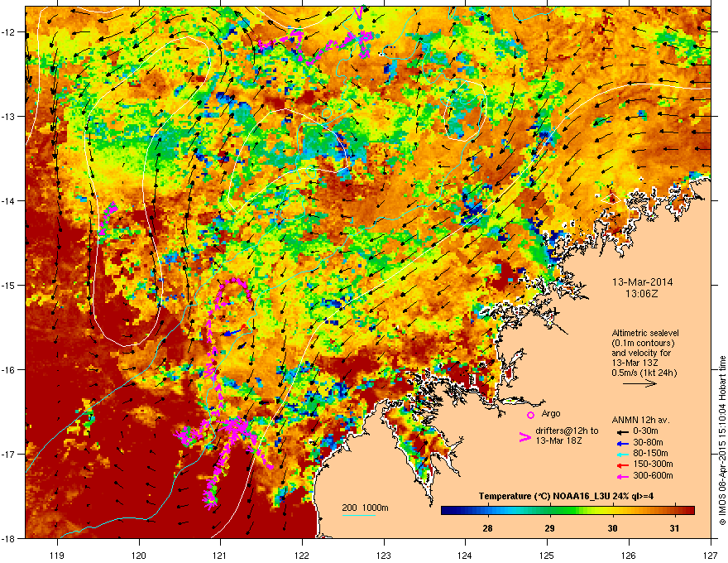Viewport: 728px width, 563px height.
Task: Click the latitude axis label -13
Action: pos(9,117)
